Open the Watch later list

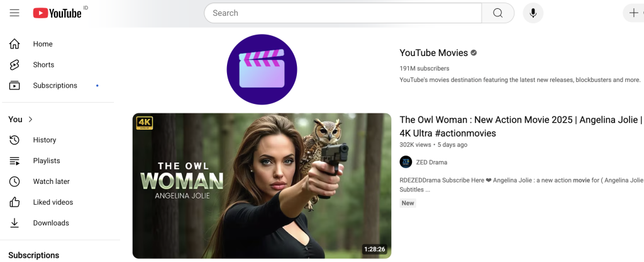(x=51, y=181)
